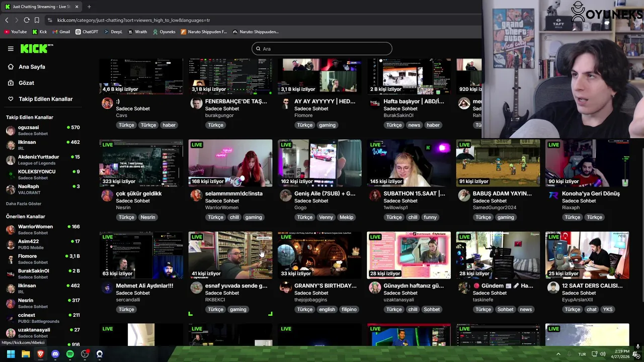Open Asim422 PUBG Mobile channel
The image size is (644, 362).
[43, 244]
